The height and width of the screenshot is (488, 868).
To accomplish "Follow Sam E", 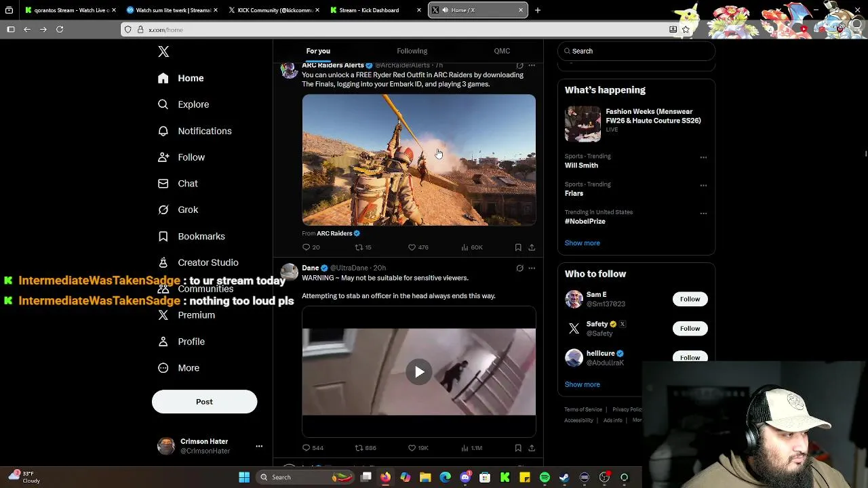I will pyautogui.click(x=690, y=299).
